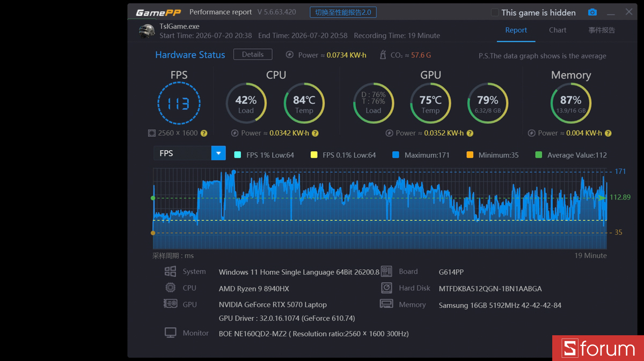
Task: Click the Samsung 16GB 5192MHz memory text
Action: (x=500, y=305)
